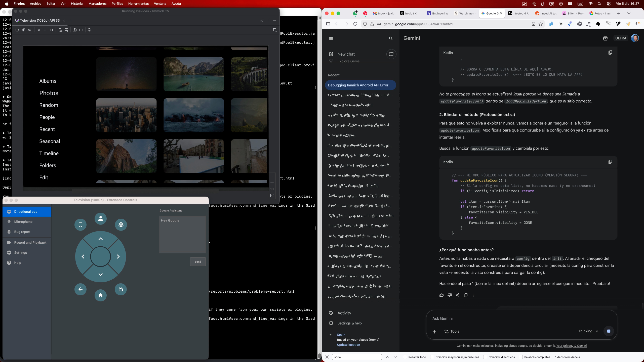Click thumbs up on Gemini response
The height and width of the screenshot is (362, 644).
(441, 295)
